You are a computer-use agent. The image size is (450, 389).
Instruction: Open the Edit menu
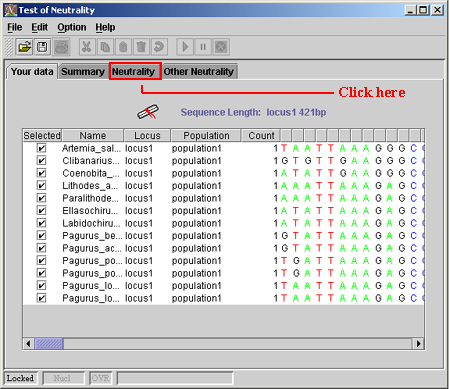(40, 27)
